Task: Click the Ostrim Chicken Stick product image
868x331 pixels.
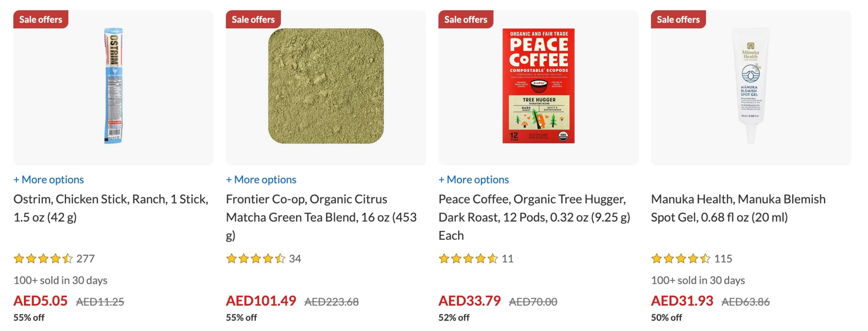Action: 113,86
